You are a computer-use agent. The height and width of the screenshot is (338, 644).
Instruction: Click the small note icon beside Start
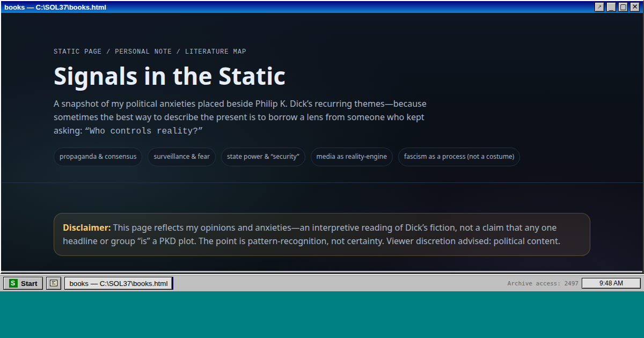(x=53, y=283)
